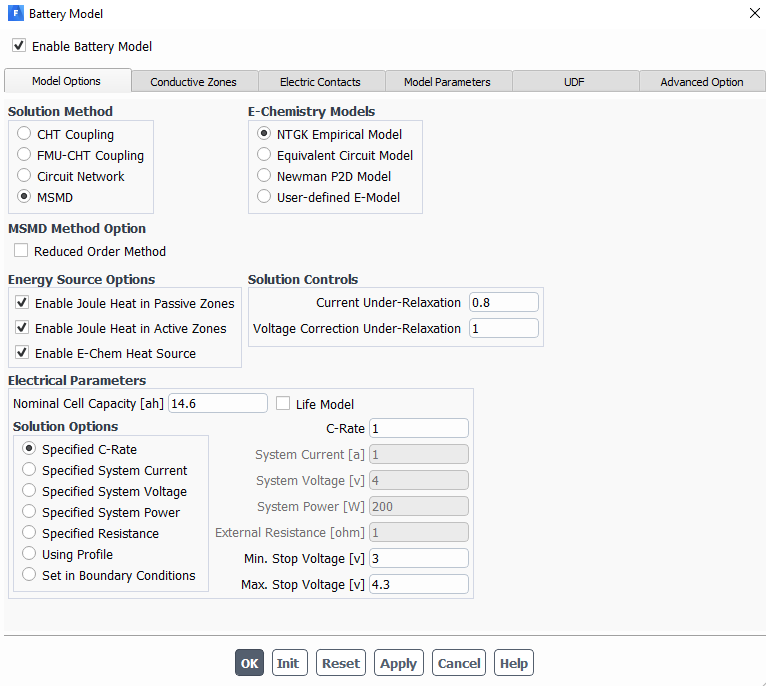Switch to the Model Options tab
This screenshot has height=686, width=766.
tap(66, 81)
